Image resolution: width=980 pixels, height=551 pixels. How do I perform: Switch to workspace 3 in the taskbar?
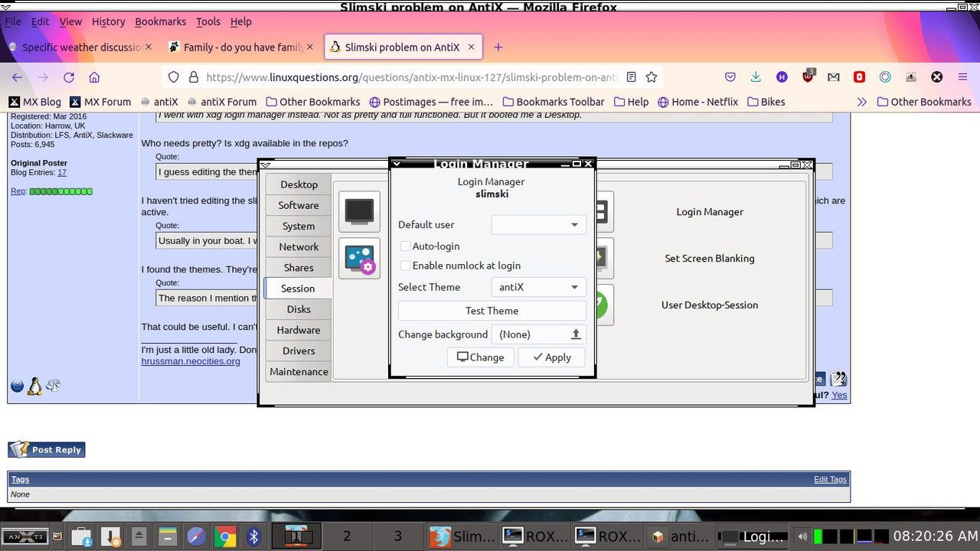click(398, 536)
